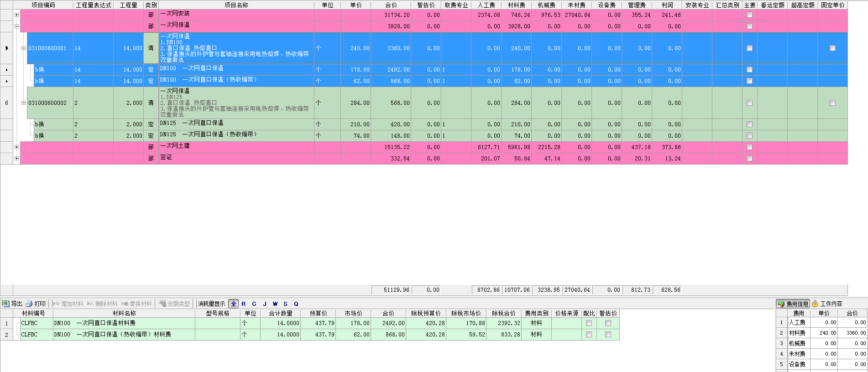Image resolution: width=868 pixels, height=372 pixels.
Task: Click the 人工费 row in cost info panel
Action: (821, 322)
